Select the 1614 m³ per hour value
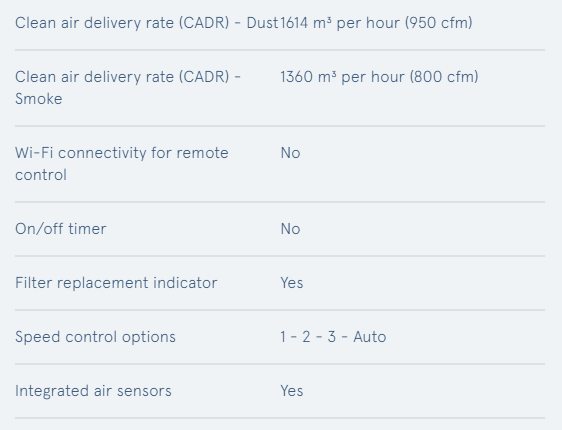Viewport: 562px width, 430px height. [376, 23]
